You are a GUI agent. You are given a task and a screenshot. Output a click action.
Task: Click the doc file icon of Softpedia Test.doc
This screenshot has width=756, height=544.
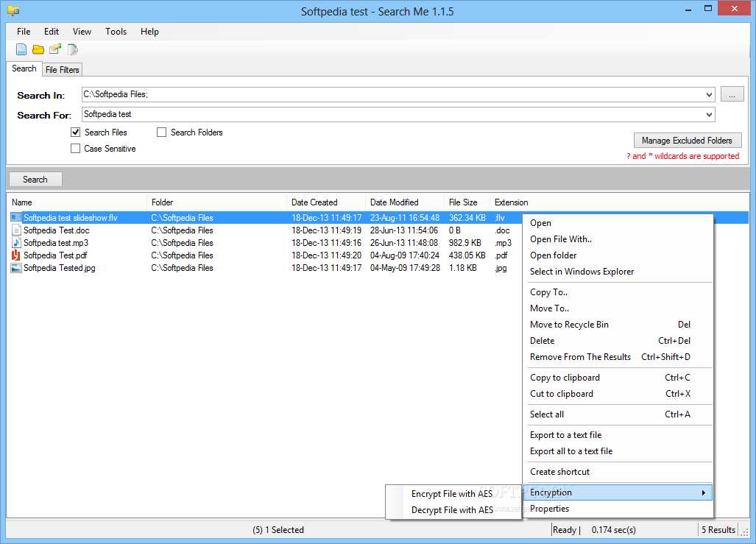click(16, 230)
